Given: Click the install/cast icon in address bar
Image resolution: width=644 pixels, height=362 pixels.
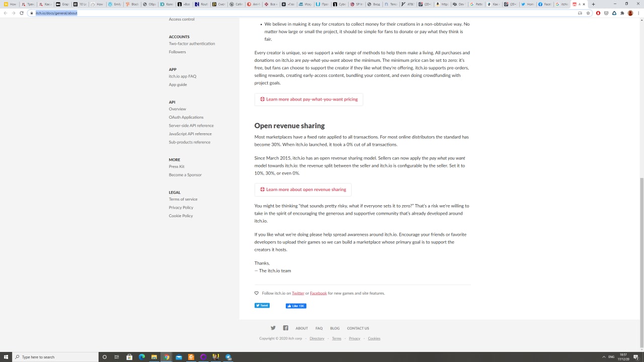Looking at the screenshot, I should tap(580, 13).
